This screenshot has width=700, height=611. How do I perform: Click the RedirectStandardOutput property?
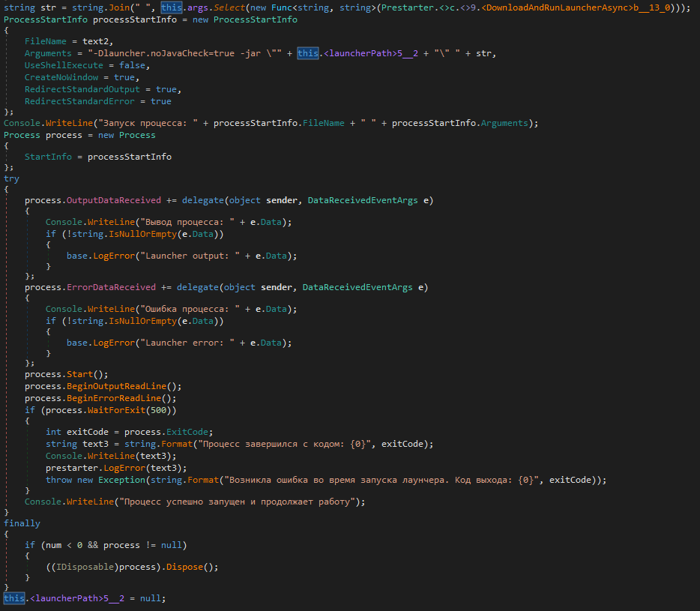tap(82, 89)
